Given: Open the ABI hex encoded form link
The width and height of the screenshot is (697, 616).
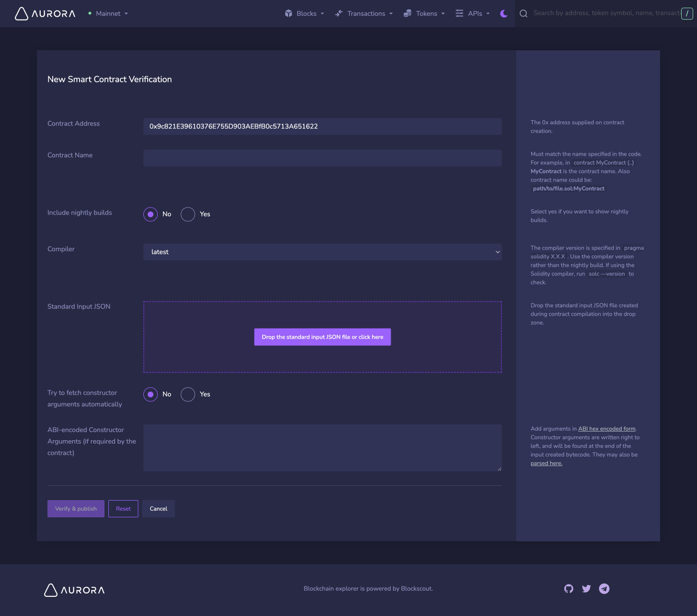Looking at the screenshot, I should coord(607,429).
